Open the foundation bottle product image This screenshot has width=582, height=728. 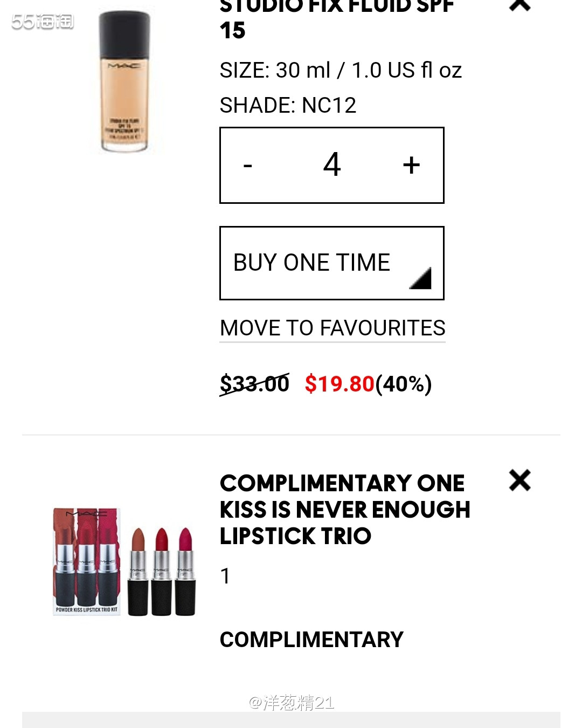124,81
